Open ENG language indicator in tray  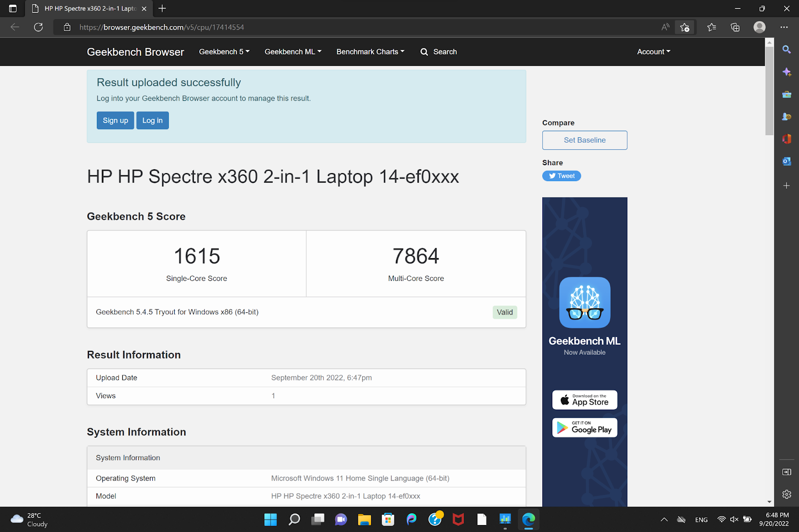pos(701,520)
